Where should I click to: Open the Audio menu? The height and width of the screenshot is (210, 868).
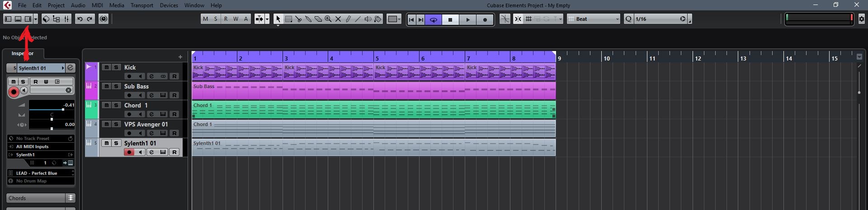[78, 5]
